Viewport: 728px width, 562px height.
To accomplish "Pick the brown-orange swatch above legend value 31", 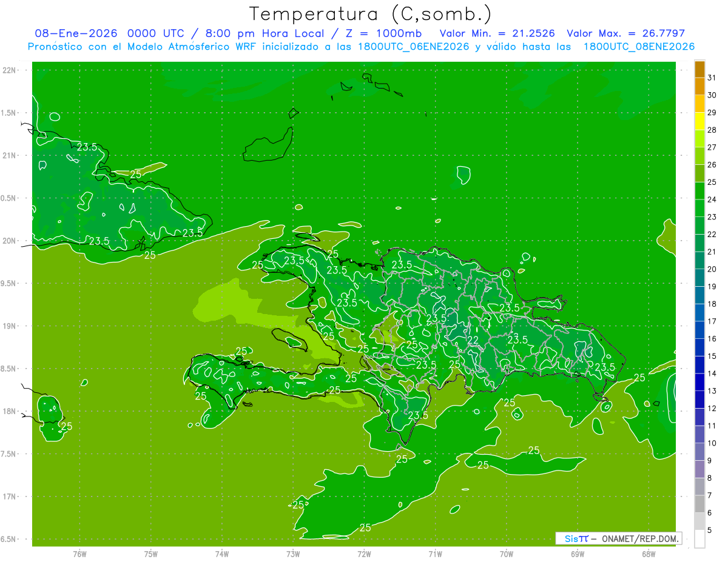I will (x=699, y=70).
